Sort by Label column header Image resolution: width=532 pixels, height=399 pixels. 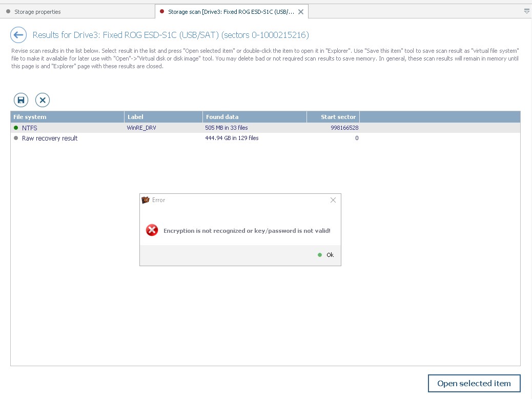(x=163, y=117)
